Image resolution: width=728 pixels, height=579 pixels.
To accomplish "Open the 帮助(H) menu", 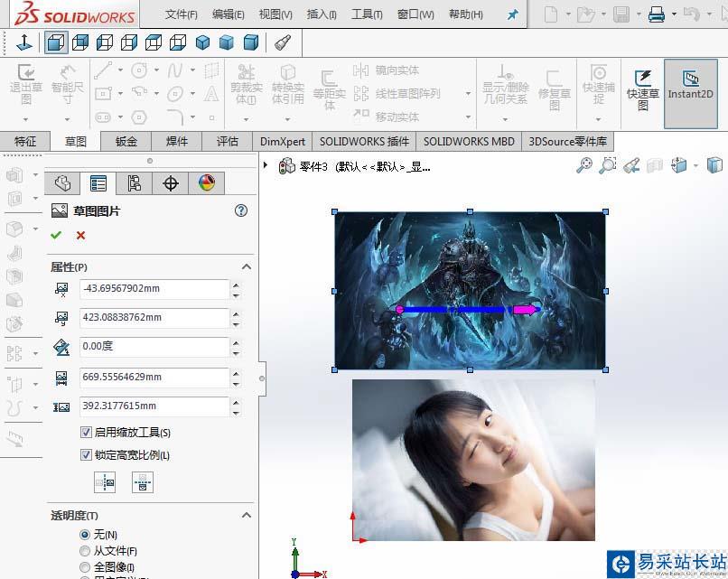I will pos(466,14).
